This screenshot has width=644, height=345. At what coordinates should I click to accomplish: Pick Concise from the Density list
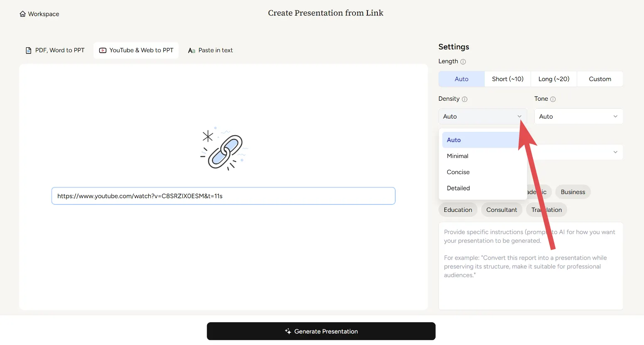(458, 172)
